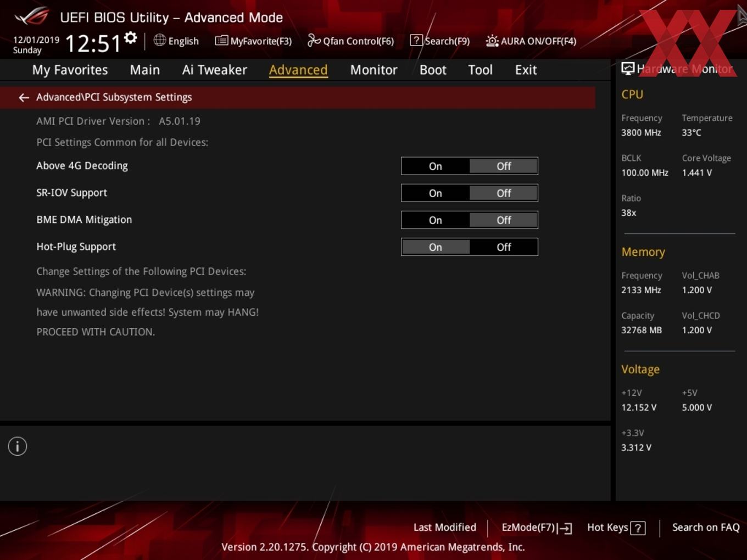Select the SR-IOV Support label

tap(71, 193)
